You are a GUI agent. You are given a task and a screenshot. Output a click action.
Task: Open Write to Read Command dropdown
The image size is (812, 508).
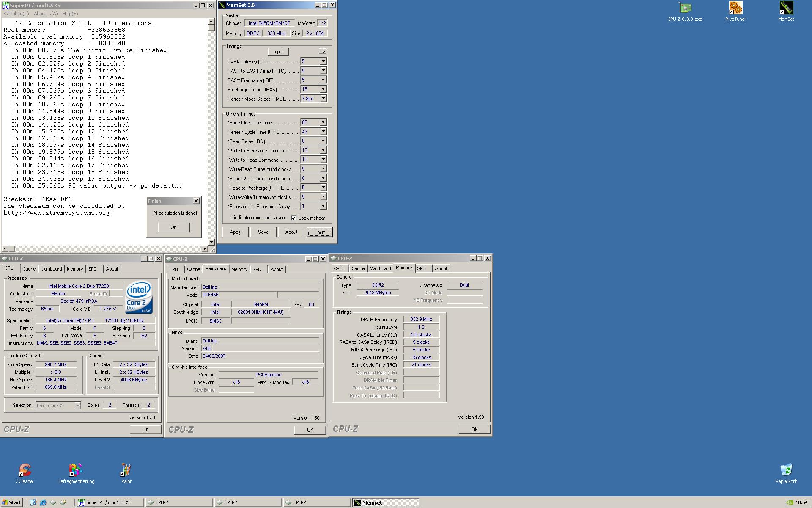click(x=323, y=160)
